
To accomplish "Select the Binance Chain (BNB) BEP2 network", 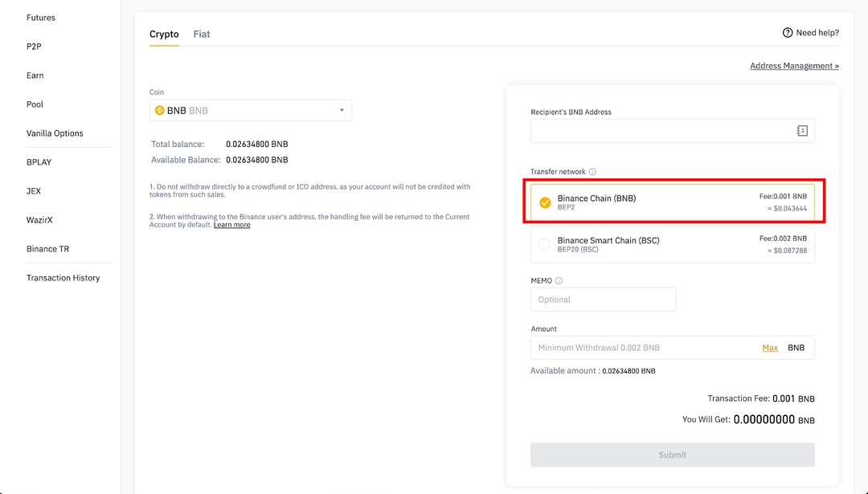I will [672, 202].
